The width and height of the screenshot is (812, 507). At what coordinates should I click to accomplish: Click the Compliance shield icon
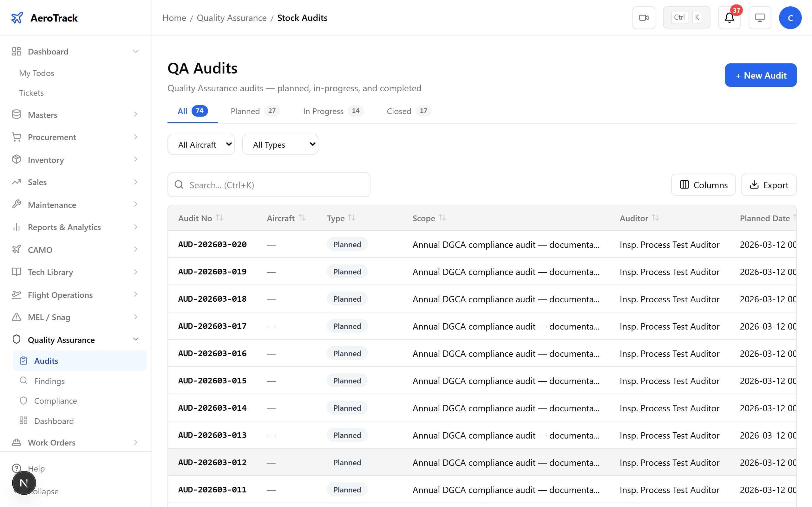(x=23, y=400)
